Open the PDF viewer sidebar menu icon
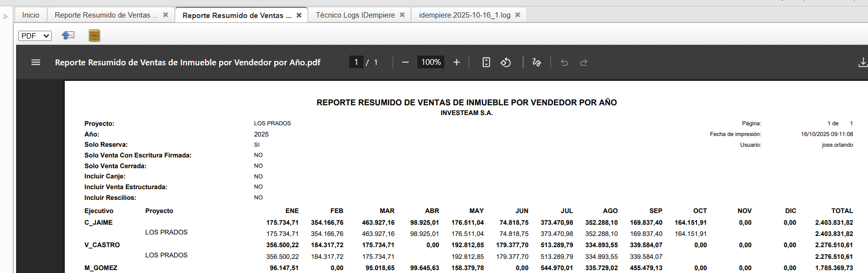Viewport: 868px width, 273px height. point(36,62)
